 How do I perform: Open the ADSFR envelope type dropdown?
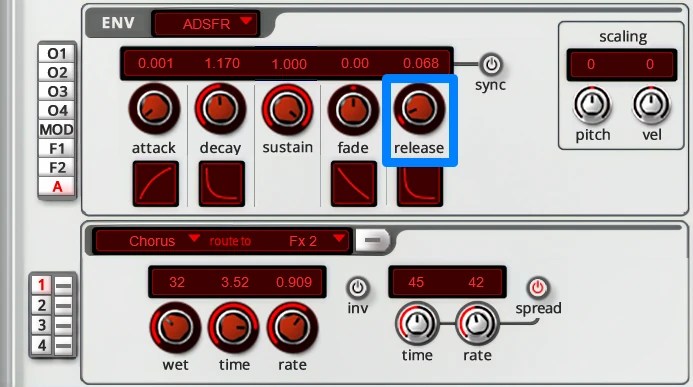coord(206,23)
